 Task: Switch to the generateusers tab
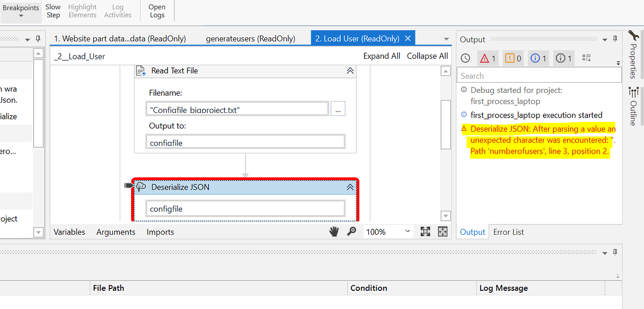[x=251, y=39]
